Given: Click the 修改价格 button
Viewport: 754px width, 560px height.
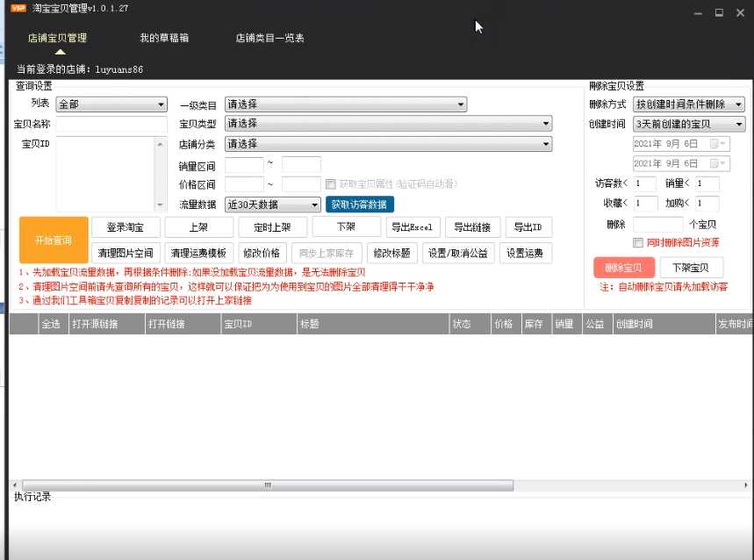Looking at the screenshot, I should pyautogui.click(x=262, y=254).
